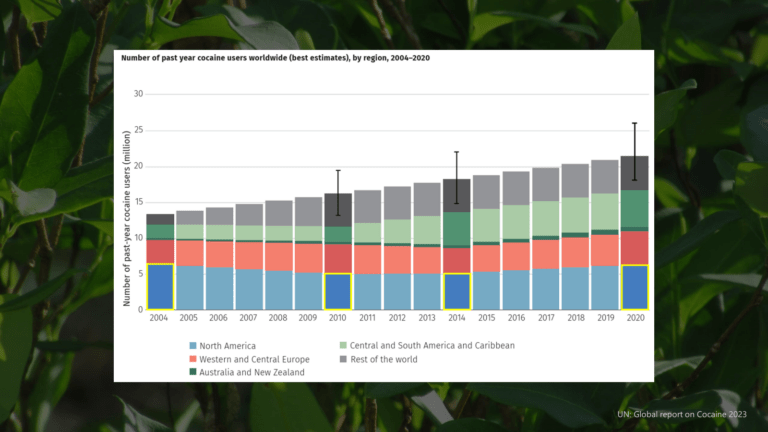
Task: Click the 2017 label on the x-axis
Action: 546,318
